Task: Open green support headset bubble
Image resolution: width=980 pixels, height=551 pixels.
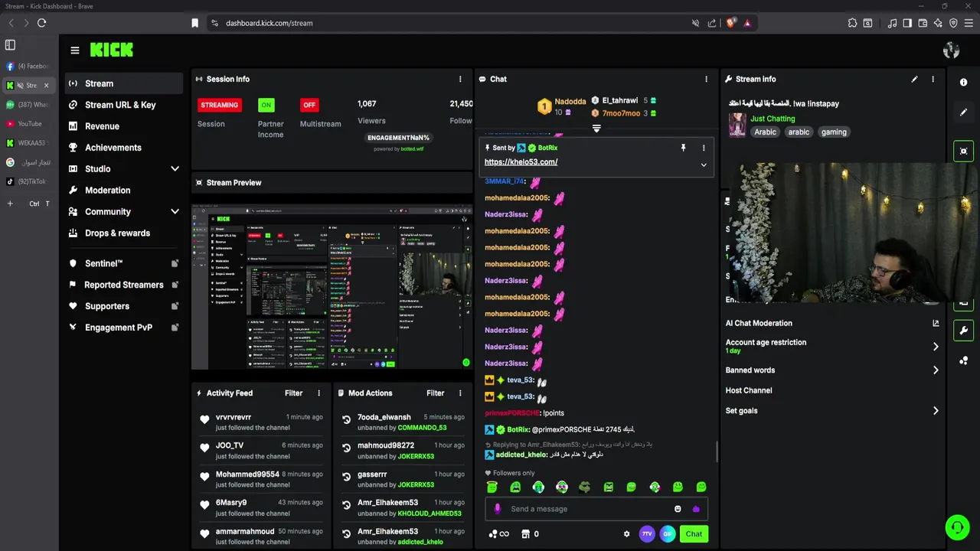Action: [957, 527]
